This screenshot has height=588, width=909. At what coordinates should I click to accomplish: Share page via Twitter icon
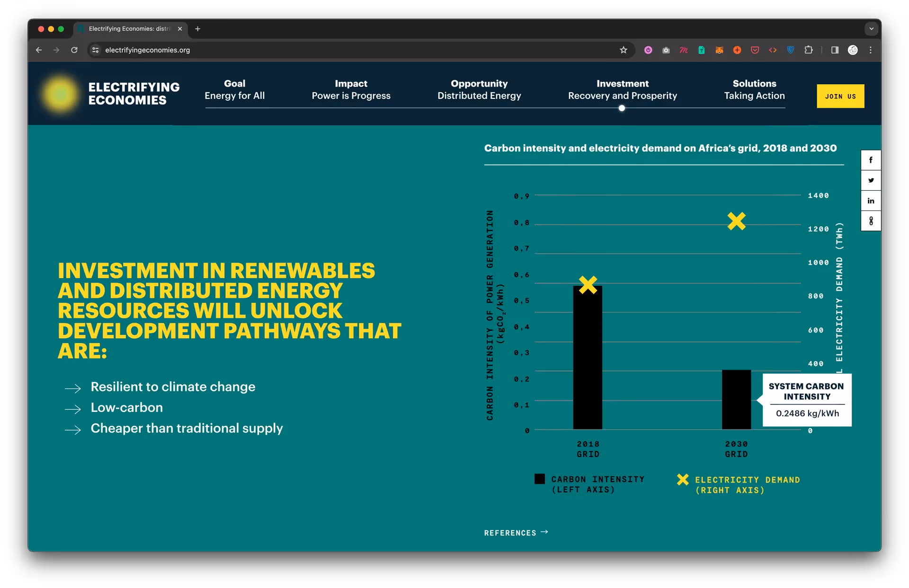pyautogui.click(x=870, y=180)
